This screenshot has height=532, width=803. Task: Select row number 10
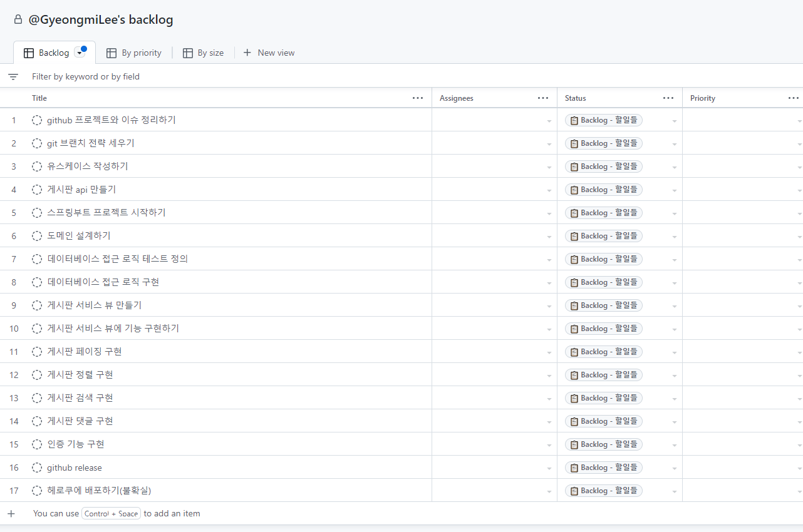click(14, 329)
